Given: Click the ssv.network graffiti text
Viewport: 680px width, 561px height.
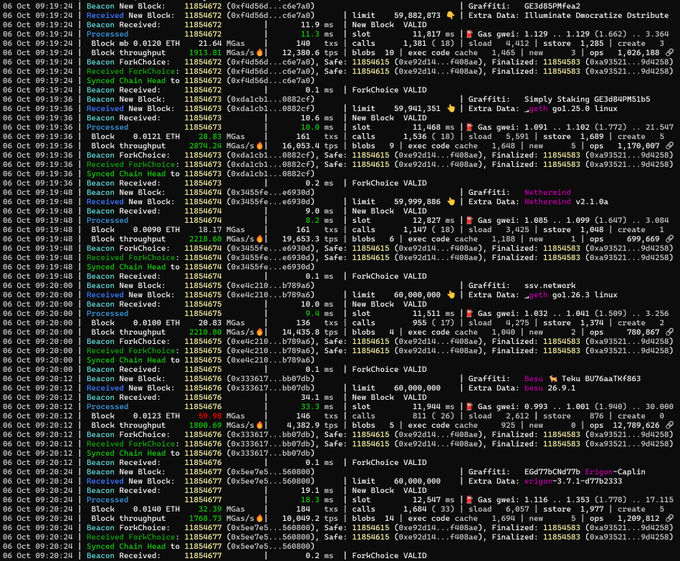Looking at the screenshot, I should pyautogui.click(x=549, y=285).
